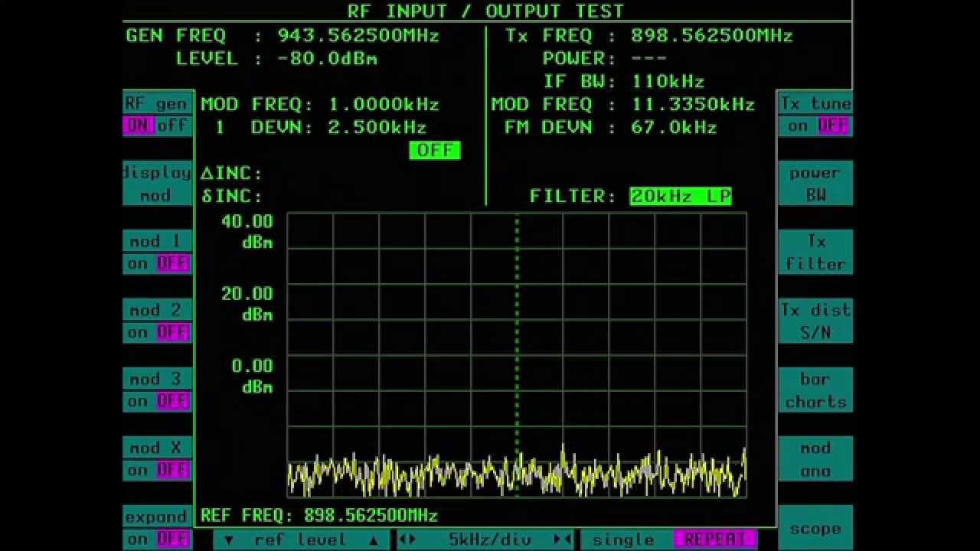Click the 20.00 dBm axis label
Image resolution: width=980 pixels, height=551 pixels.
coord(247,304)
